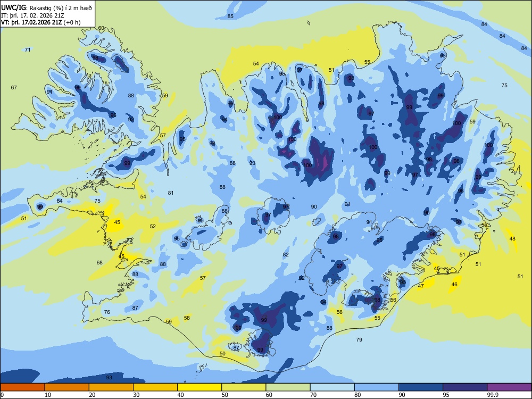The width and height of the screenshot is (532, 399).
Task: Click the legend tick label '40'
Action: (x=180, y=395)
